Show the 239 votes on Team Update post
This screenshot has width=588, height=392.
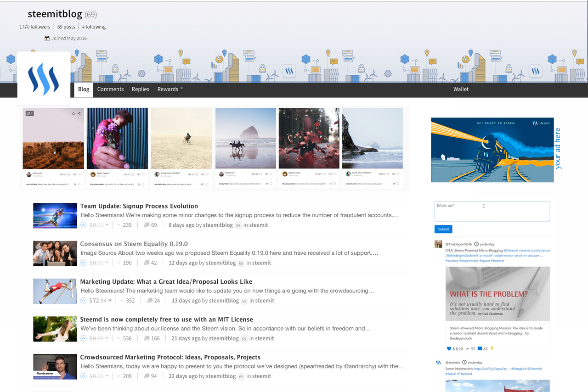coord(124,225)
